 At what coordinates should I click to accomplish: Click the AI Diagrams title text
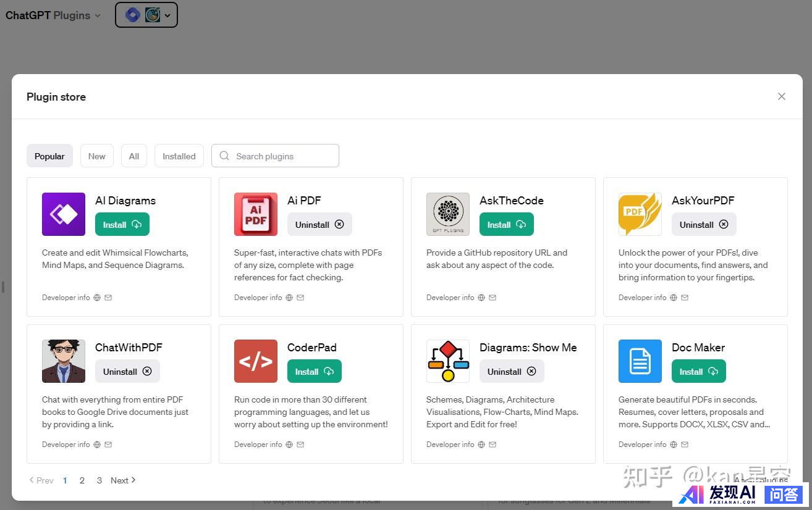tap(125, 201)
